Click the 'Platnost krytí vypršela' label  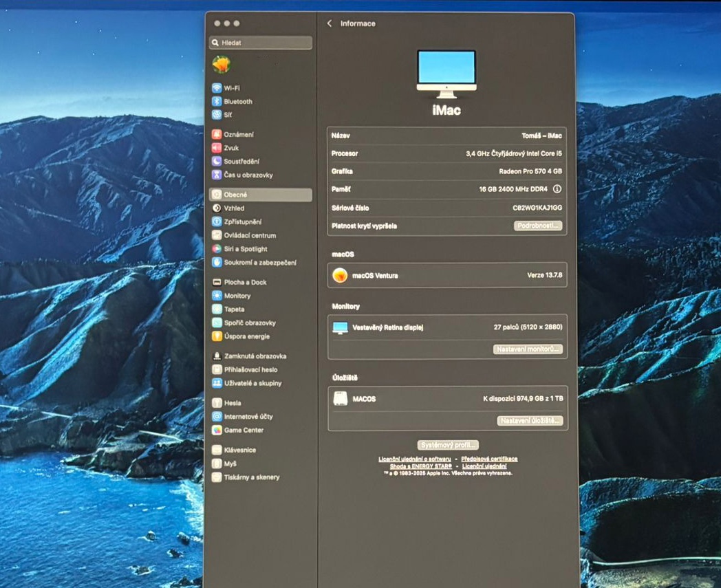(x=364, y=226)
